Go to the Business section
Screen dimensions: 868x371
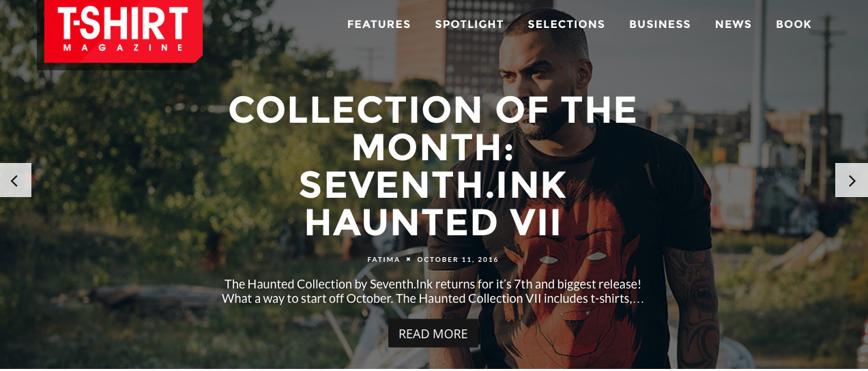click(x=660, y=25)
